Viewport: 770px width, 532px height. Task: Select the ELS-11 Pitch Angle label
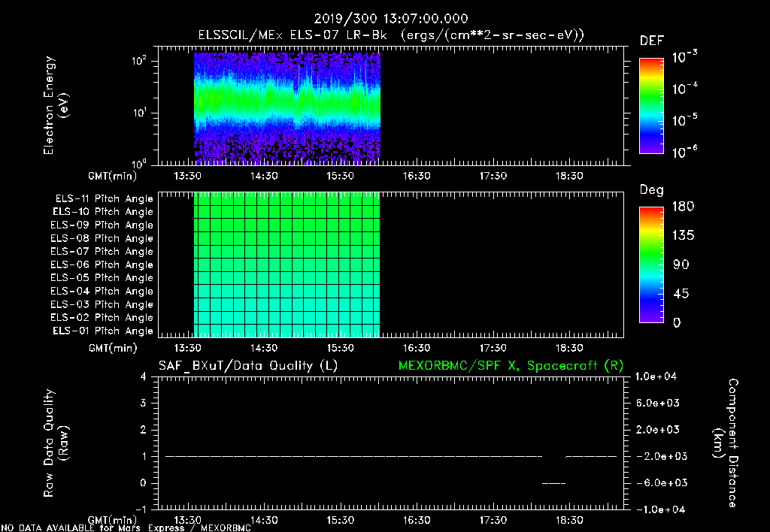pos(104,199)
